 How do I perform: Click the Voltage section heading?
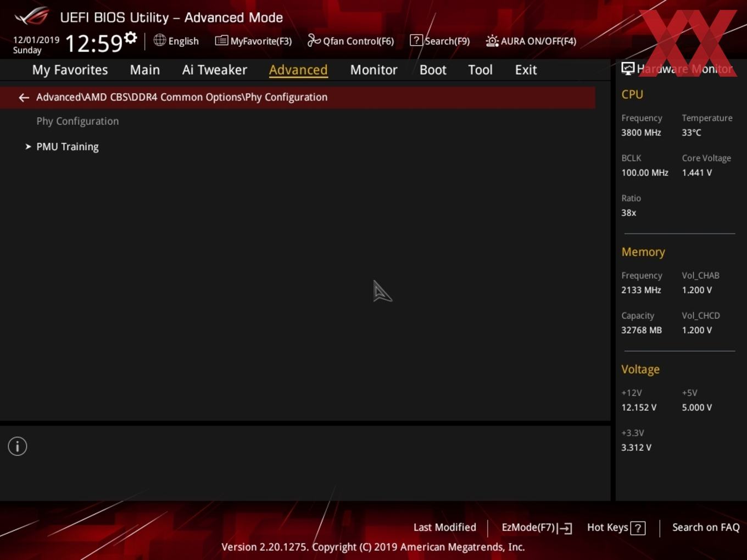[640, 369]
